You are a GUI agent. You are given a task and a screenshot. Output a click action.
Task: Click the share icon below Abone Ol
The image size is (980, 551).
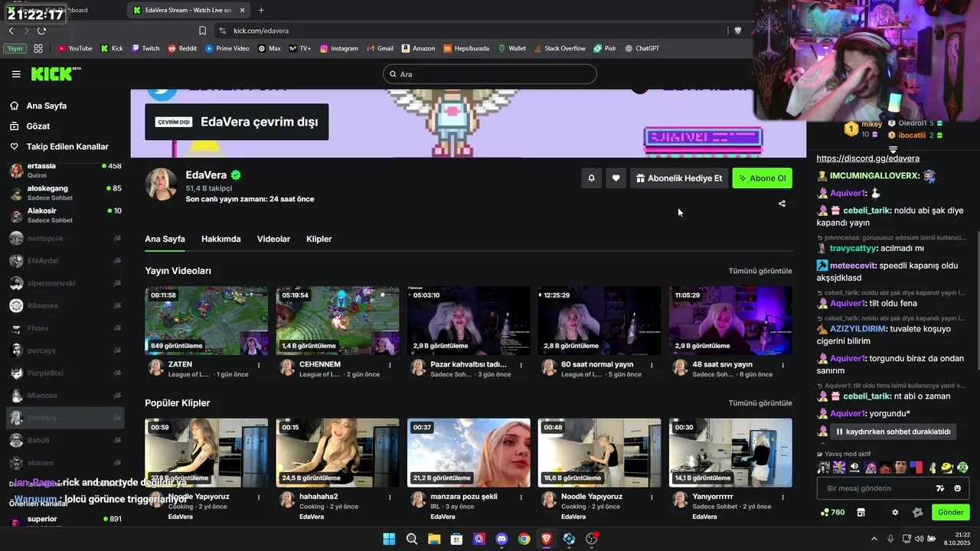(782, 204)
